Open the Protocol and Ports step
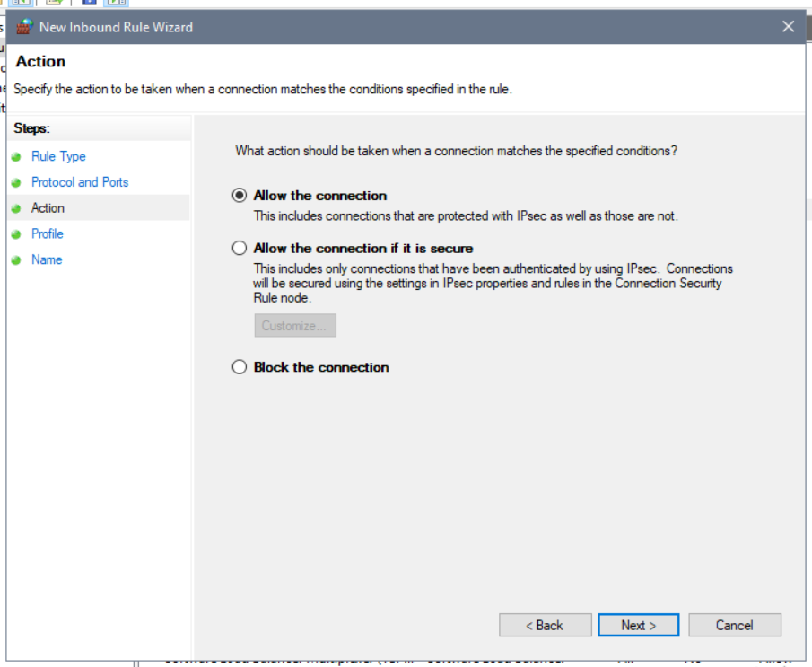This screenshot has height=667, width=812. (x=80, y=182)
